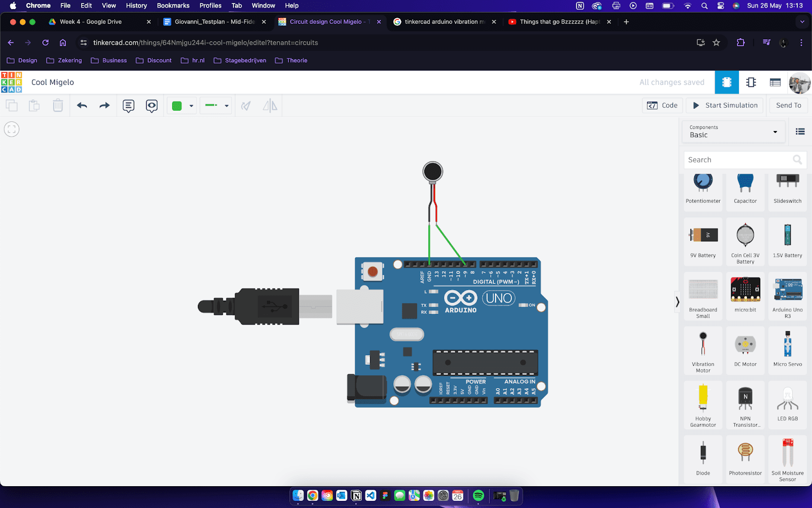
Task: Open the Bookmarks menu
Action: [x=173, y=6]
